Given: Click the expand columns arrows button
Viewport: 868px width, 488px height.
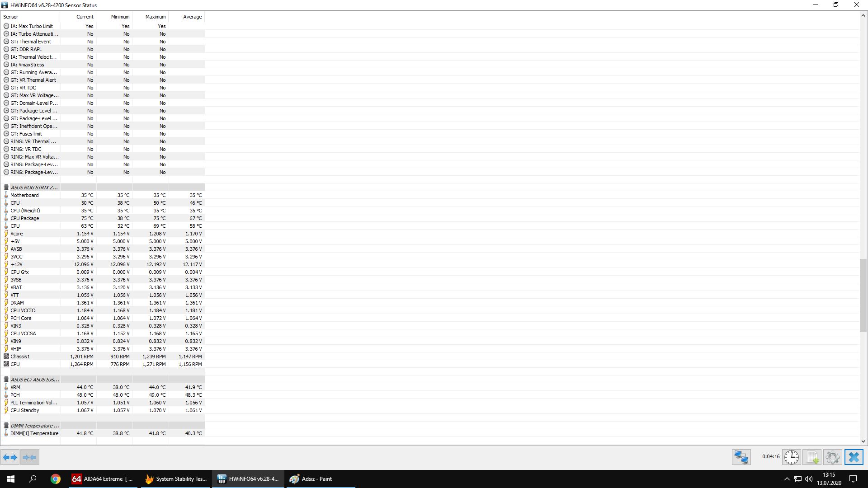Looking at the screenshot, I should click(x=10, y=457).
